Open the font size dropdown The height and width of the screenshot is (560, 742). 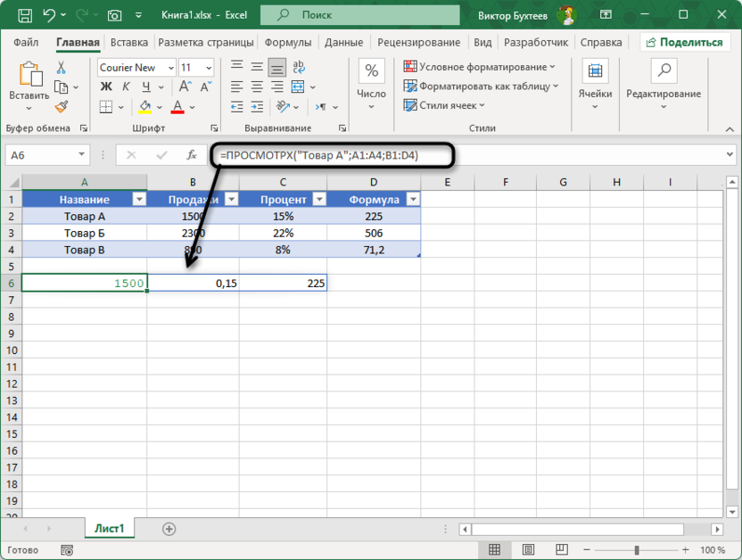pos(208,68)
